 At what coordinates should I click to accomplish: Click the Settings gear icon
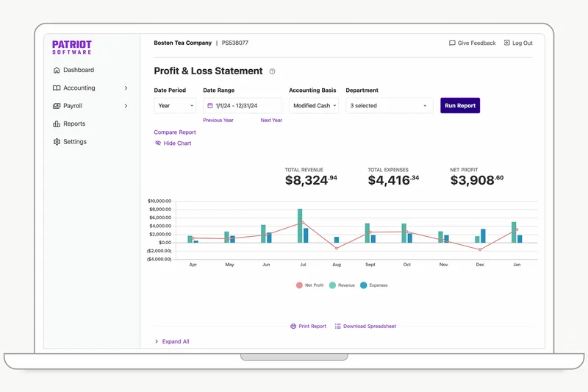57,142
